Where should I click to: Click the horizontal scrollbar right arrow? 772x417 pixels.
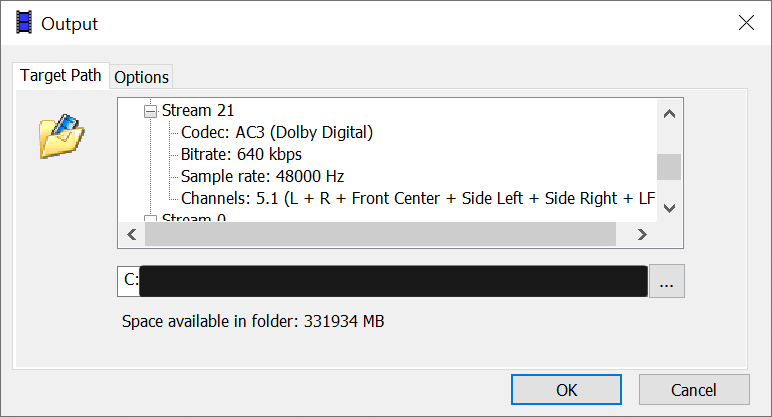point(643,234)
